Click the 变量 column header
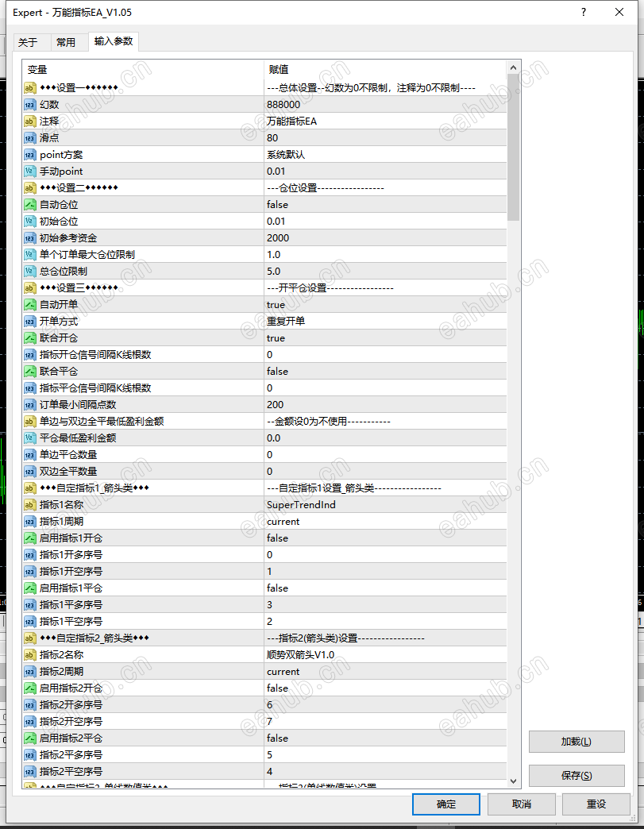The height and width of the screenshot is (829, 644). (x=143, y=69)
